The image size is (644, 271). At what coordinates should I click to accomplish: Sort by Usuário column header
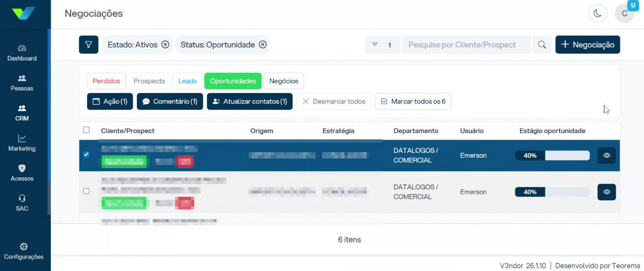coord(472,131)
